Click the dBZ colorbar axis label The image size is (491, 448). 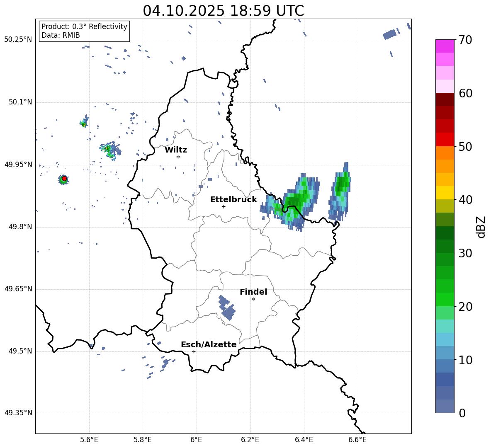(x=481, y=227)
